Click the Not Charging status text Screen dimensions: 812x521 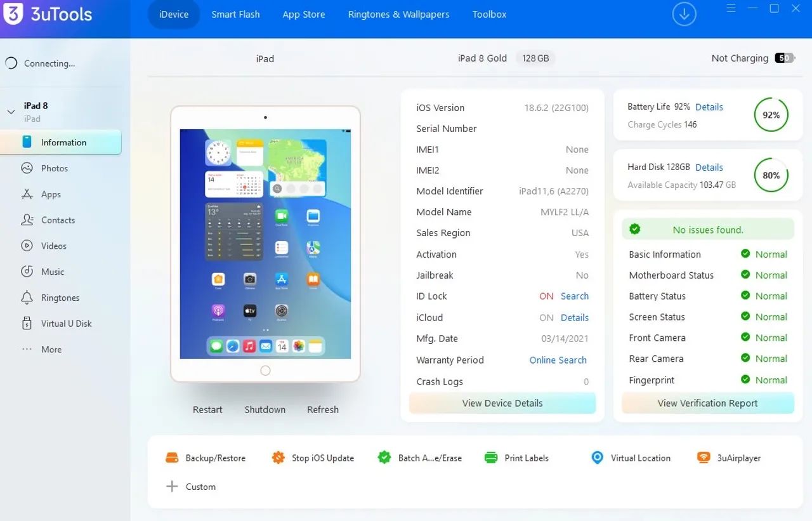click(740, 58)
